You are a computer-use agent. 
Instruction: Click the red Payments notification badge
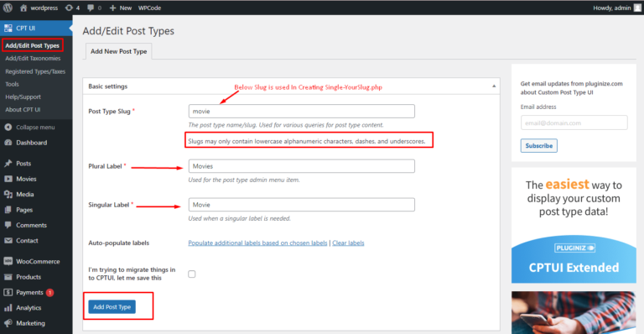click(49, 293)
